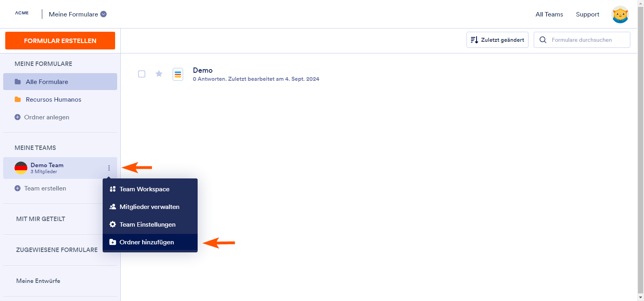Go to All Teams
Screen dimensions: 644x301
tap(549, 14)
